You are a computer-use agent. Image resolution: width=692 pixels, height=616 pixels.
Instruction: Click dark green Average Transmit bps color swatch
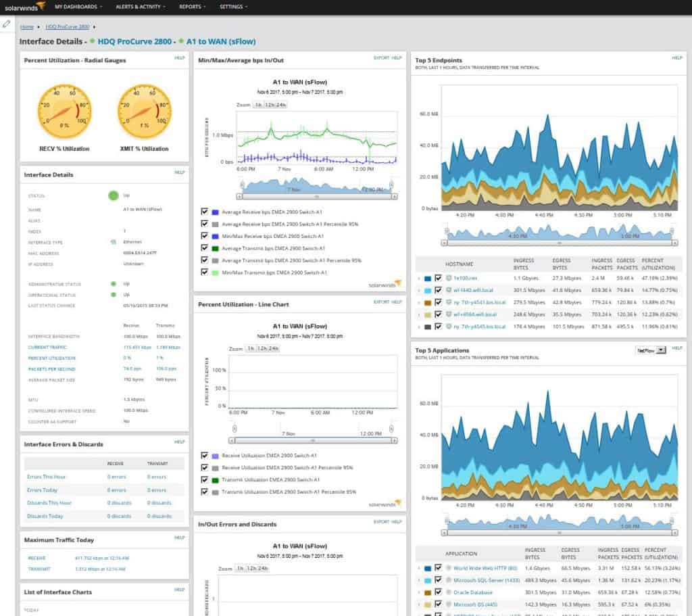(x=216, y=249)
